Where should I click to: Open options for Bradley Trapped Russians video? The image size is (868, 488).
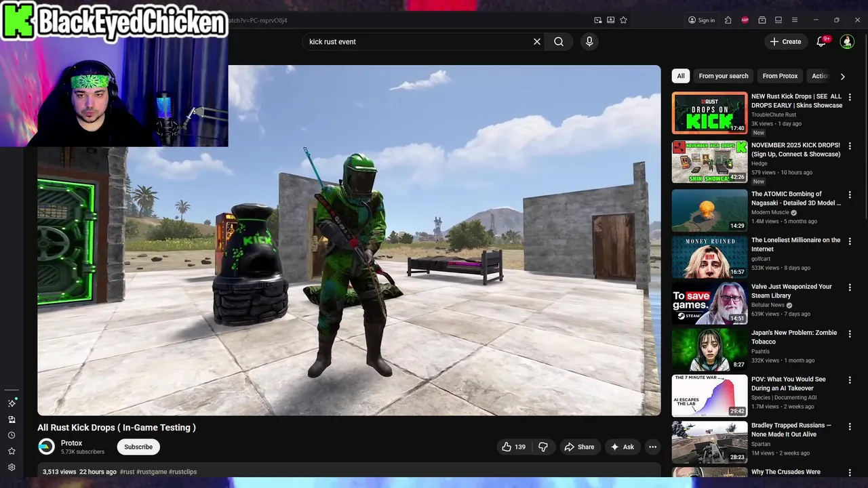point(850,426)
